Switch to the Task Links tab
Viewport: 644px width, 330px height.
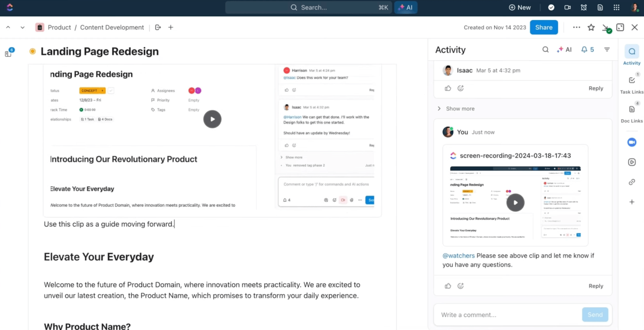(x=632, y=84)
